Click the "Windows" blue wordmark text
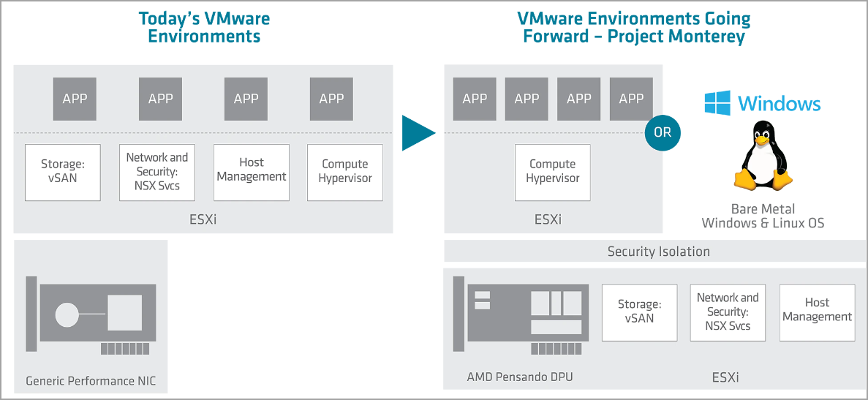The image size is (868, 400). pos(780,103)
